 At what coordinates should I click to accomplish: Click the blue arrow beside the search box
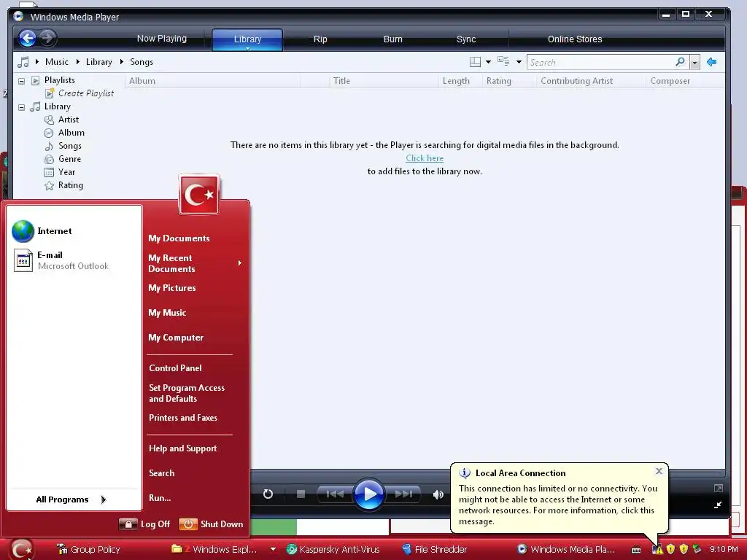[x=712, y=62]
